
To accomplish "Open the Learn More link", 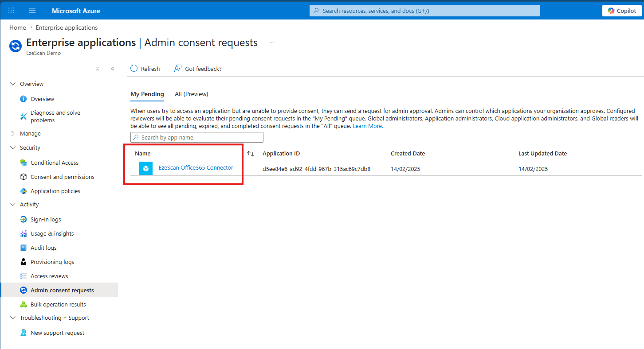I will [367, 126].
